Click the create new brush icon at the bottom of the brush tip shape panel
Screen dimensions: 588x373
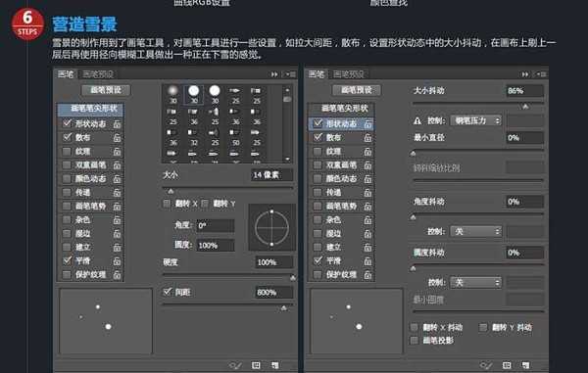tap(274, 365)
